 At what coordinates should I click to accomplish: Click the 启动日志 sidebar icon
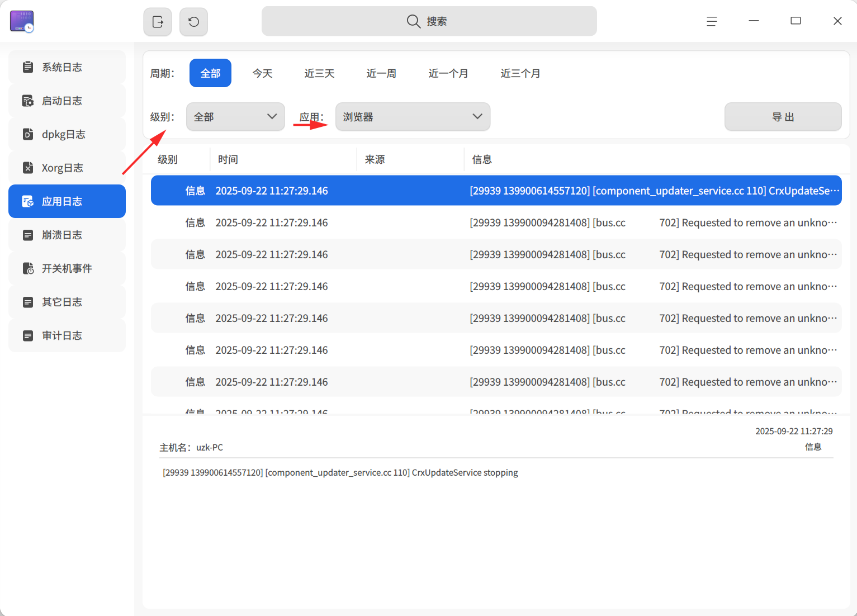pos(27,101)
